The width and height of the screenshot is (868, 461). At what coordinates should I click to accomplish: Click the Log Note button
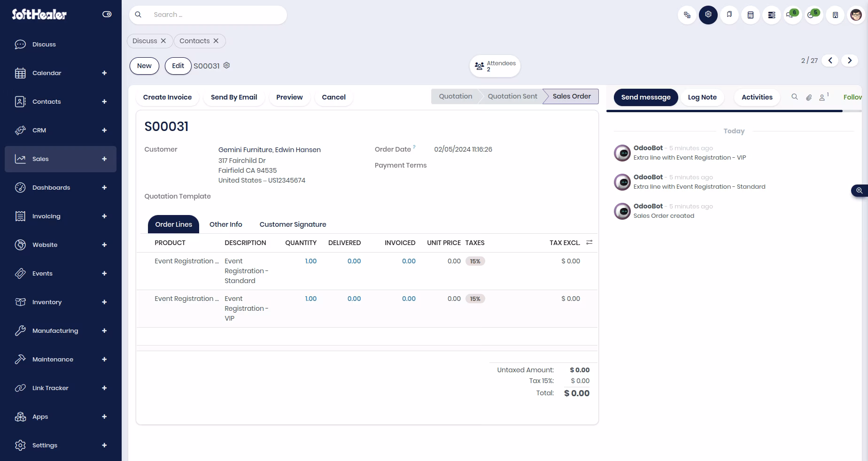coord(702,97)
